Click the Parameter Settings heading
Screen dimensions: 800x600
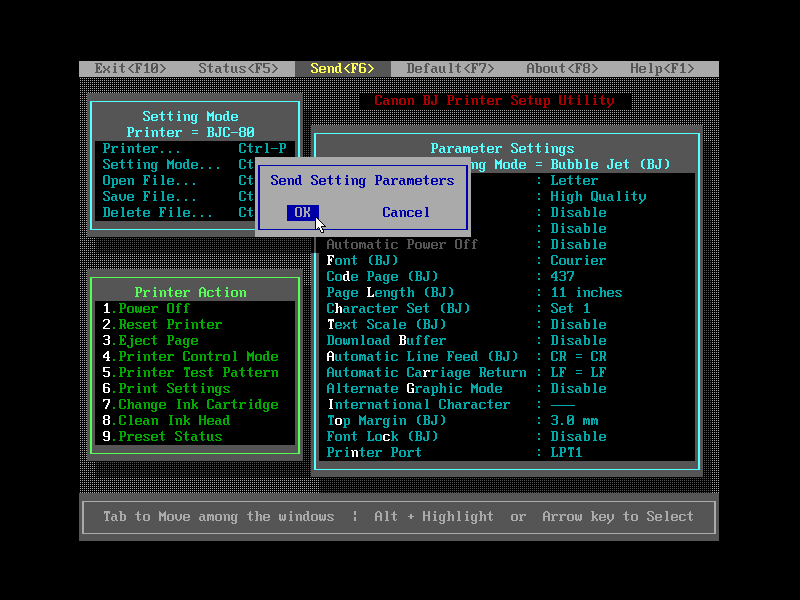(x=502, y=148)
